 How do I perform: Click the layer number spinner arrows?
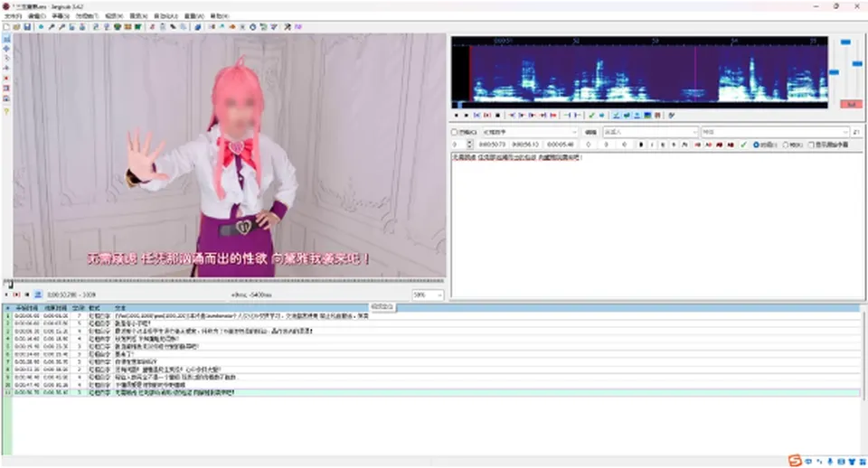tap(469, 145)
